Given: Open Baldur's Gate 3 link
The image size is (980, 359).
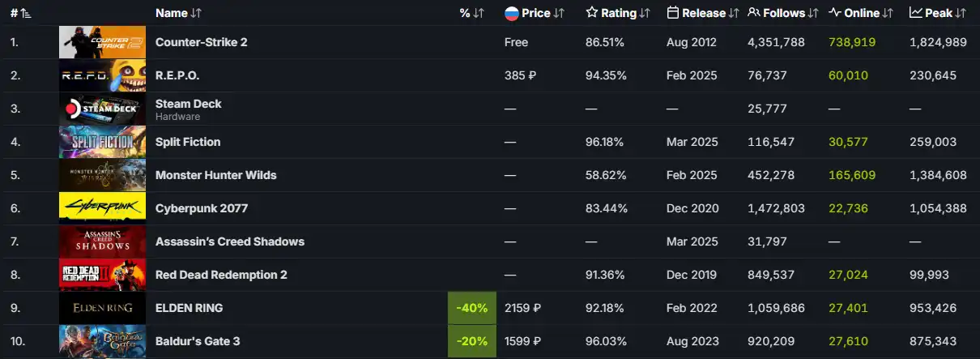Looking at the screenshot, I should [198, 341].
